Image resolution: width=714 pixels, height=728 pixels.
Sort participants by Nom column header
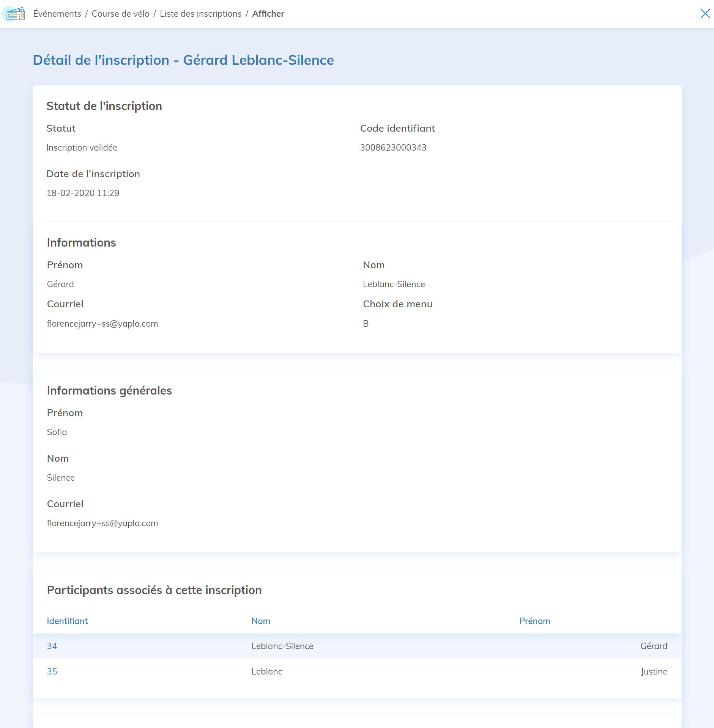[261, 621]
